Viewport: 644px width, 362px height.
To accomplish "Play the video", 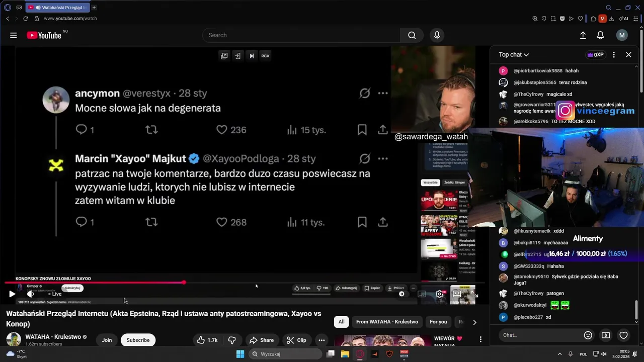I will [12, 294].
